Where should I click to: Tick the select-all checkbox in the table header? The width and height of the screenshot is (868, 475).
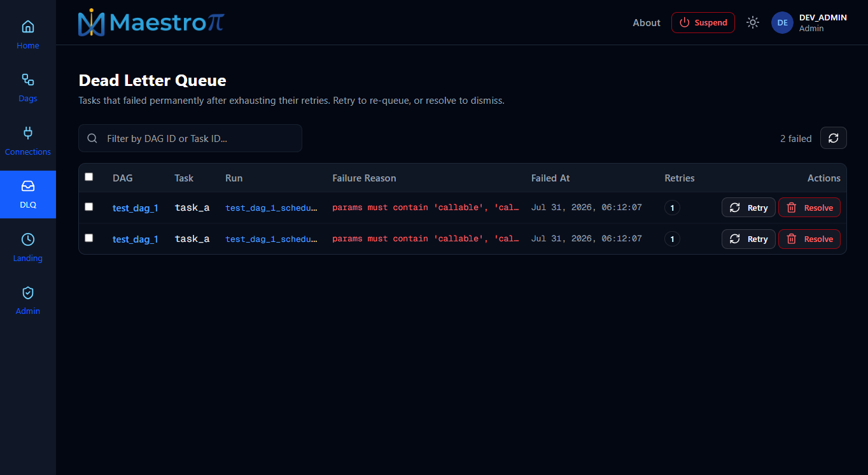89,177
